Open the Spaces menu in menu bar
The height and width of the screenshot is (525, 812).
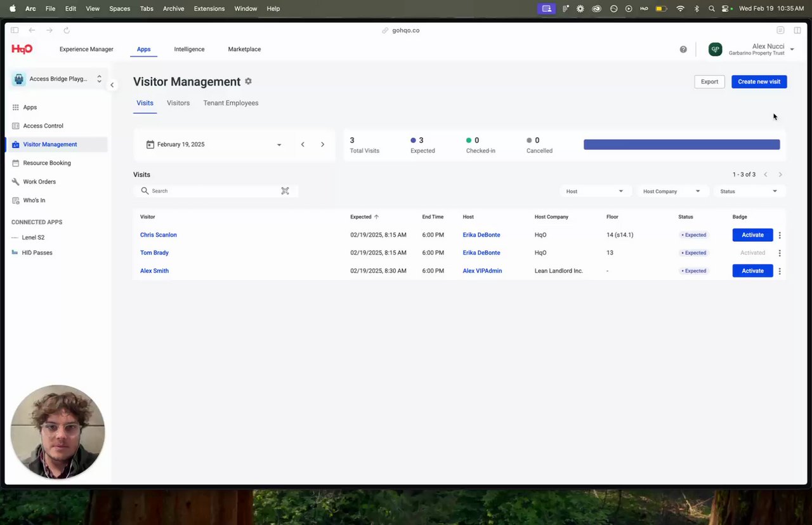pyautogui.click(x=119, y=9)
